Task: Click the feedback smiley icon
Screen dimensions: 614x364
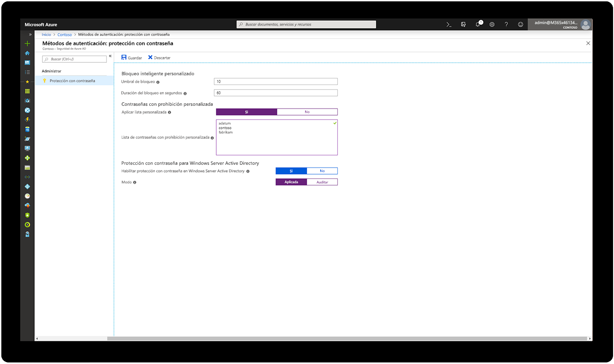Action: pos(520,25)
